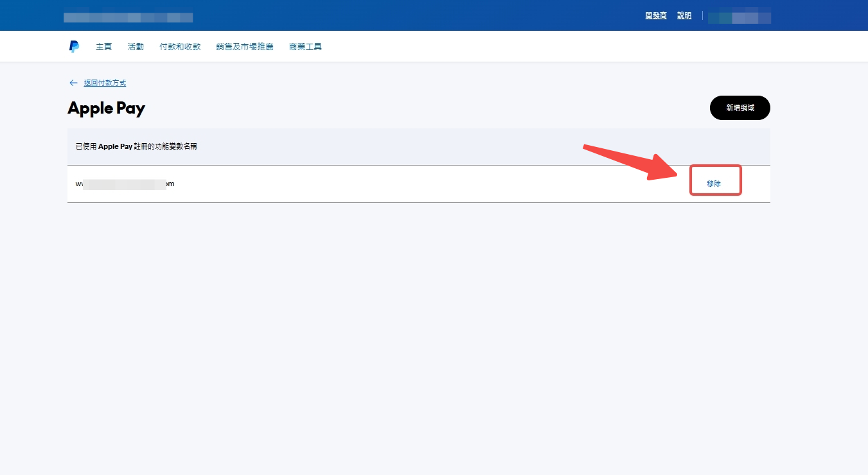Go back via 返回付款方式 link

pos(105,83)
